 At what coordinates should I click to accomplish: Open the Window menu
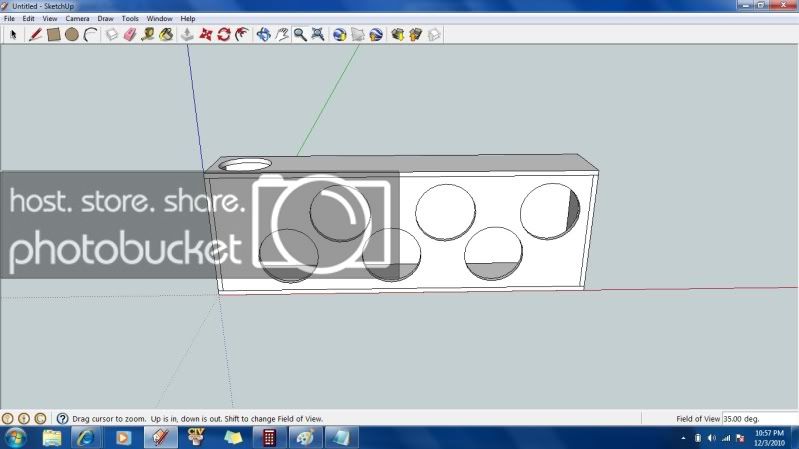[x=159, y=18]
